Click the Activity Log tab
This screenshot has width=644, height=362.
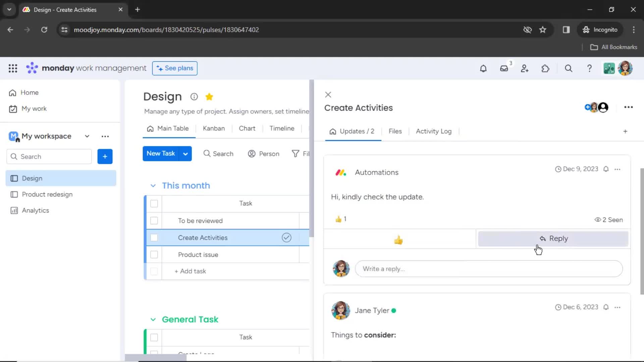tap(433, 131)
